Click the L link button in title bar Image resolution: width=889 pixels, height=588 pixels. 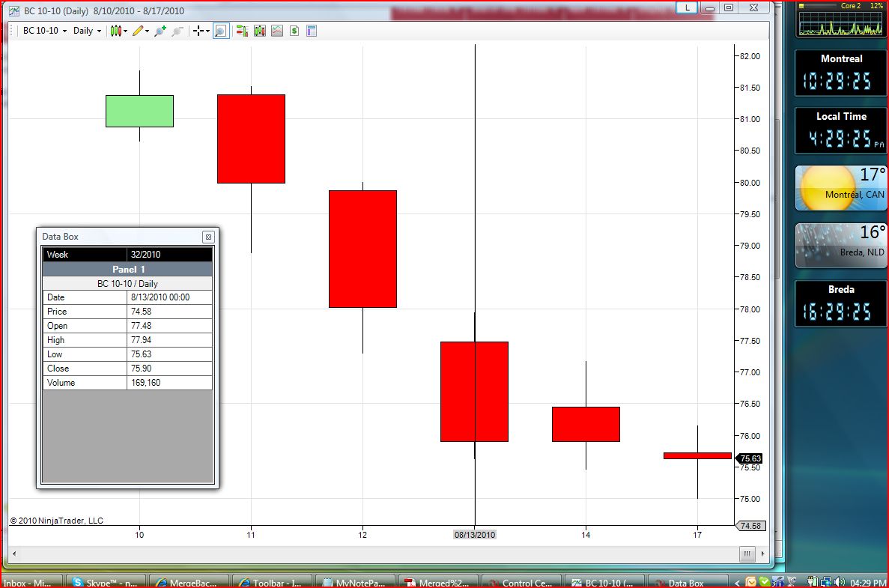pyautogui.click(x=688, y=7)
